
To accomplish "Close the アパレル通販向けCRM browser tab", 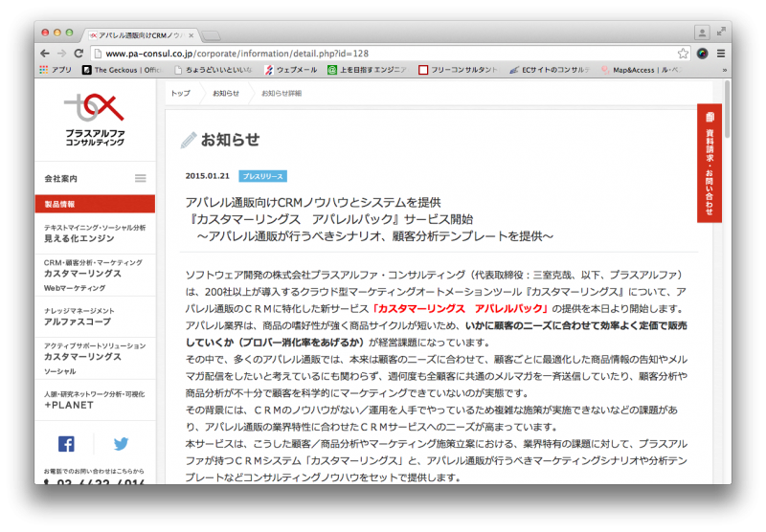I will 191,35.
